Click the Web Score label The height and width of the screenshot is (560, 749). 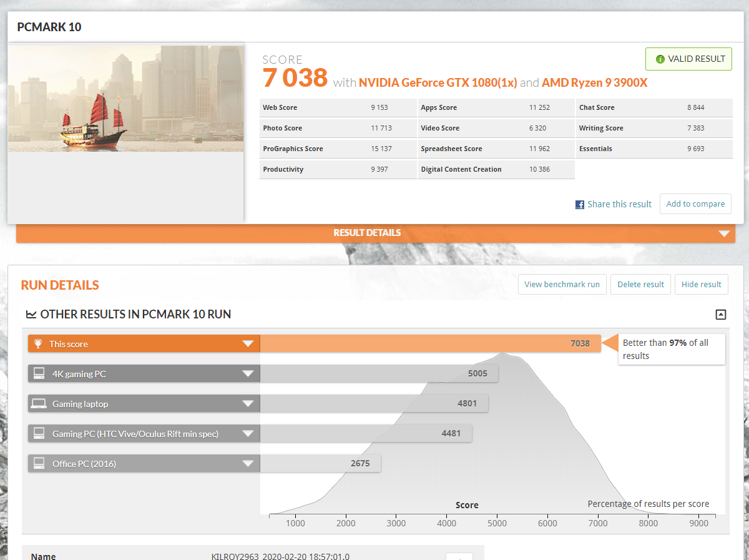pyautogui.click(x=280, y=107)
